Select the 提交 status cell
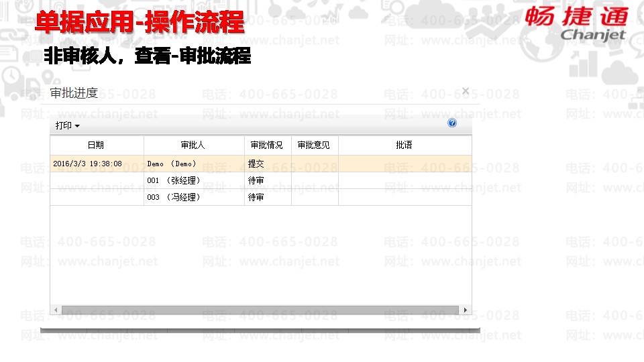The width and height of the screenshot is (644, 362). pos(268,164)
